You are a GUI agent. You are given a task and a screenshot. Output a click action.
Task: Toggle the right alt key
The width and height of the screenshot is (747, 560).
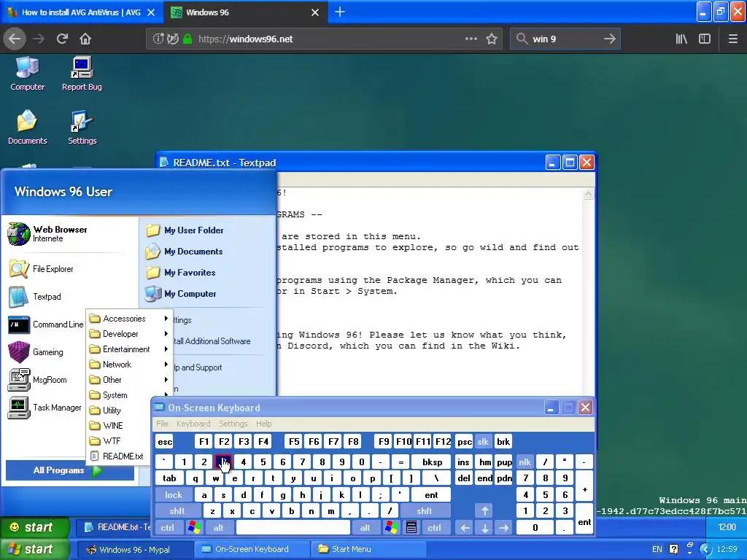tap(365, 528)
